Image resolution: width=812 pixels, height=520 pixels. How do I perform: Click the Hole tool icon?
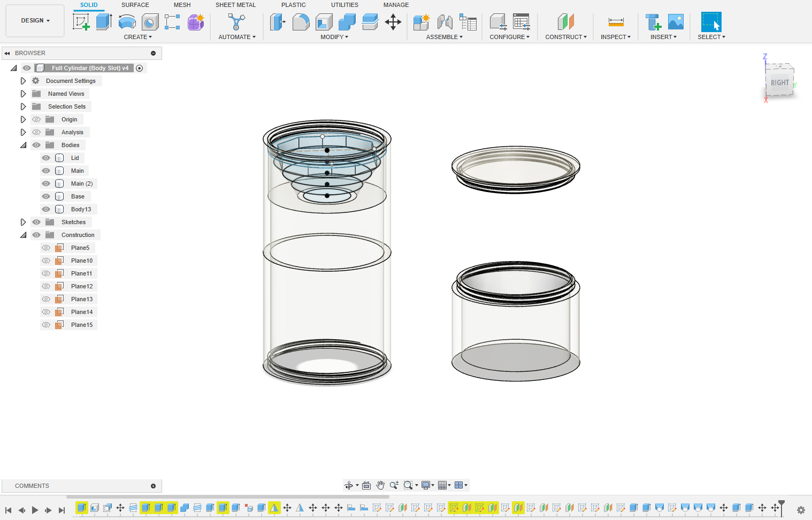150,22
